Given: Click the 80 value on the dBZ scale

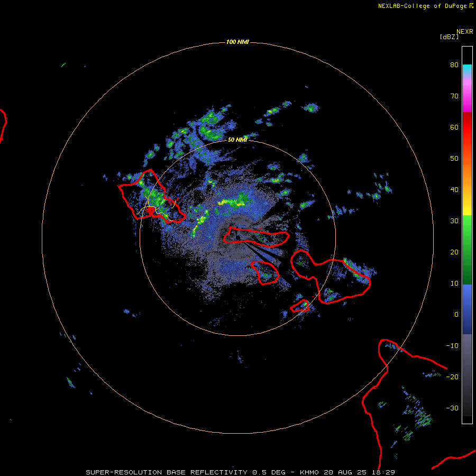Looking at the screenshot, I should click(454, 65).
